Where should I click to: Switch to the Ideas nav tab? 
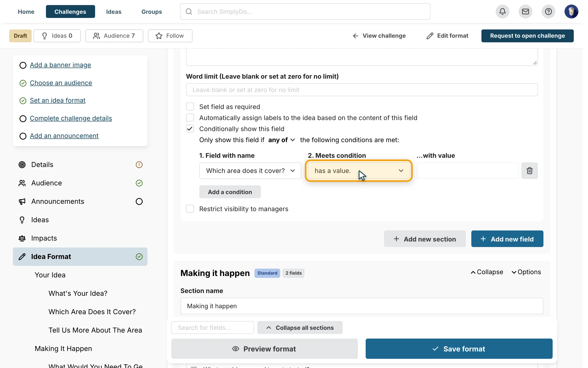click(114, 11)
